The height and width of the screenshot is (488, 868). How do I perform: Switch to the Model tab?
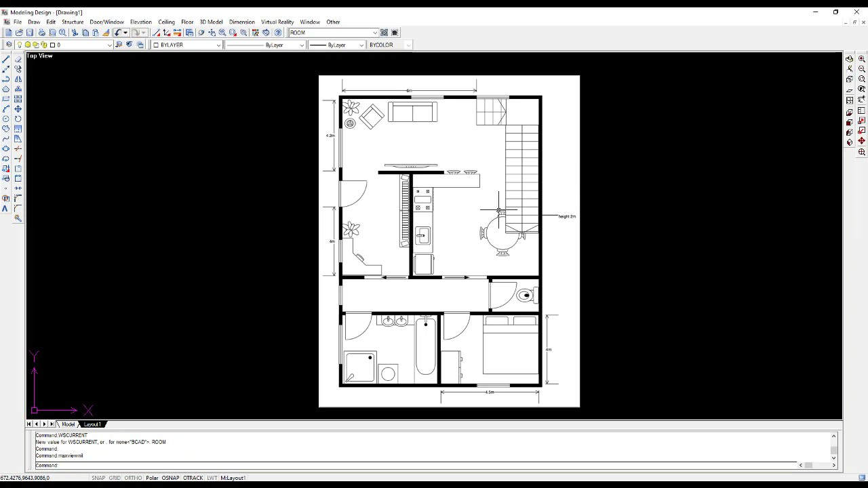pos(68,424)
